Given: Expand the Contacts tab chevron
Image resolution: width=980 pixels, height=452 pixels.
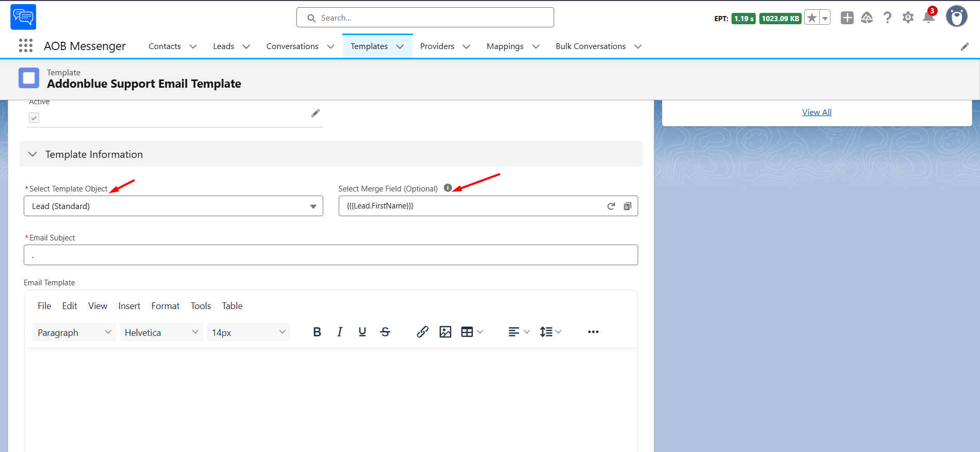Looking at the screenshot, I should coord(193,46).
